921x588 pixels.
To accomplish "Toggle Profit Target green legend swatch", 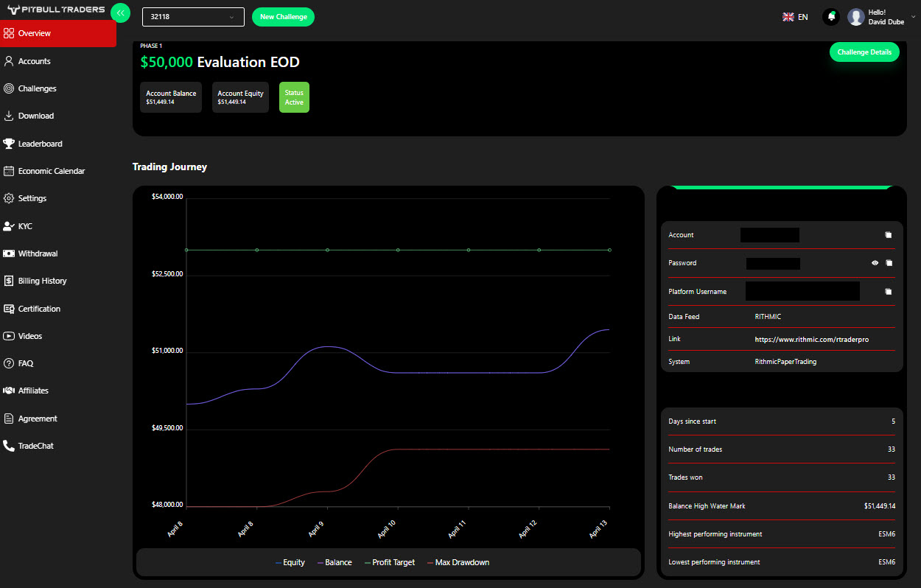I will [x=368, y=563].
